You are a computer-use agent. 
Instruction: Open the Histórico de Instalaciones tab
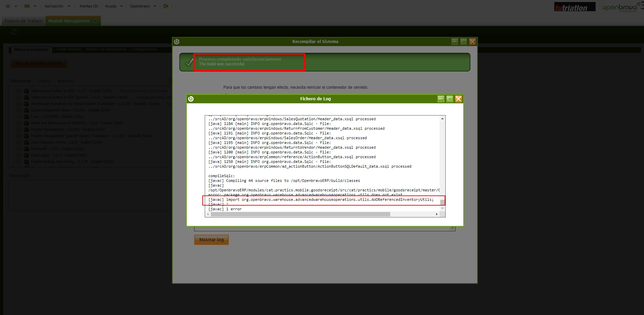click(106, 49)
